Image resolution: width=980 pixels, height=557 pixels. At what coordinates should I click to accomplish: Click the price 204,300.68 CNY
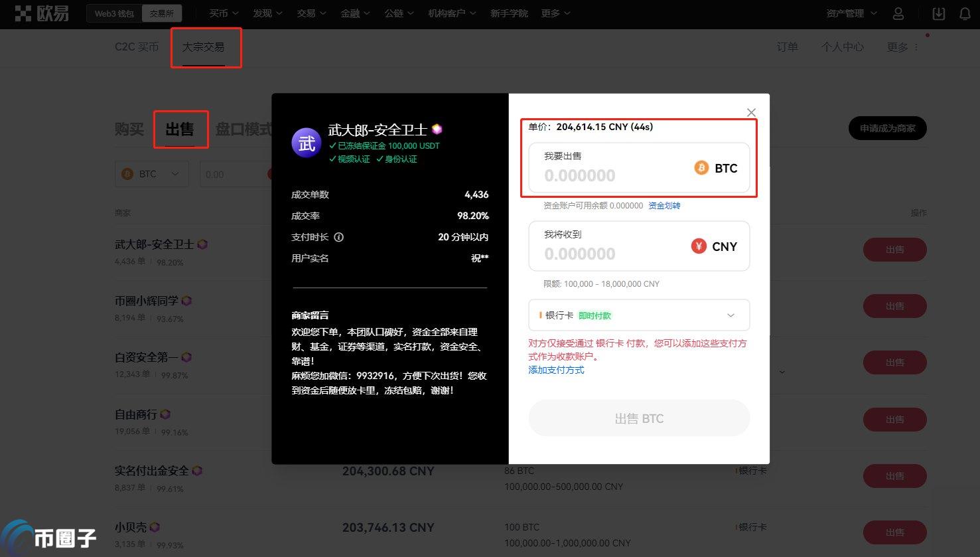(388, 471)
